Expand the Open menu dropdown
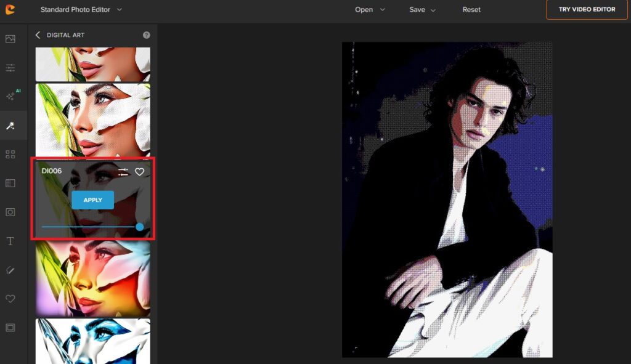This screenshot has width=631, height=364. pos(370,9)
